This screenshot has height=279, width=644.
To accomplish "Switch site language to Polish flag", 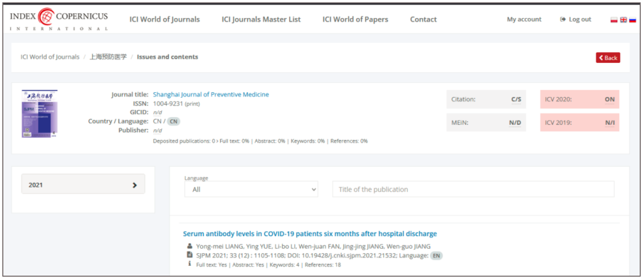I will pos(614,20).
